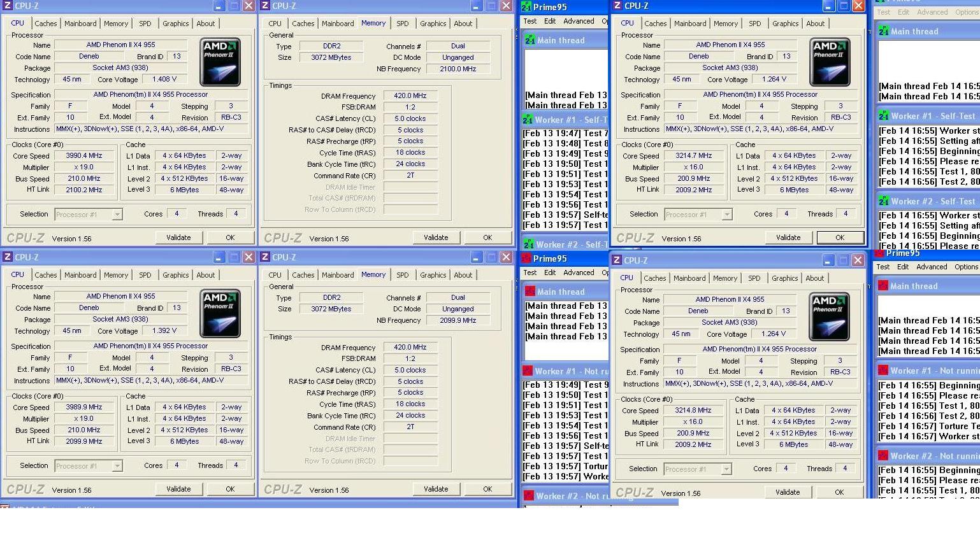
Task: Click Validate in the 1.408 V CPU-Z window
Action: (x=178, y=237)
